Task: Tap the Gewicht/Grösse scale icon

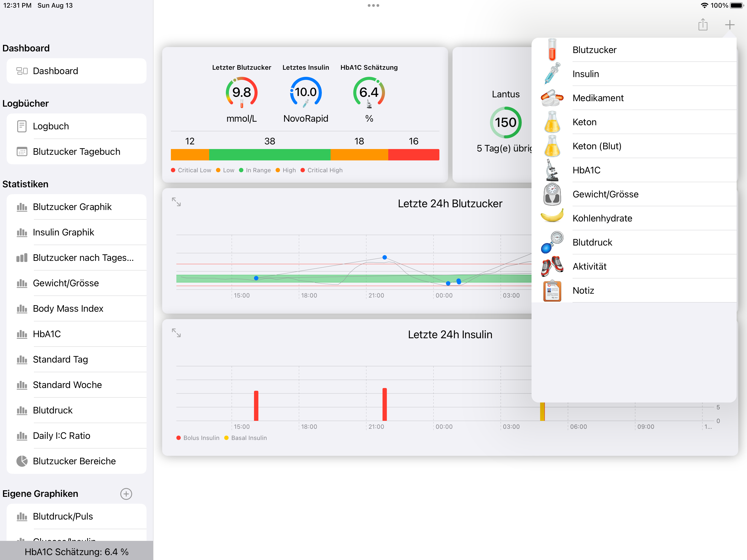Action: pyautogui.click(x=552, y=194)
